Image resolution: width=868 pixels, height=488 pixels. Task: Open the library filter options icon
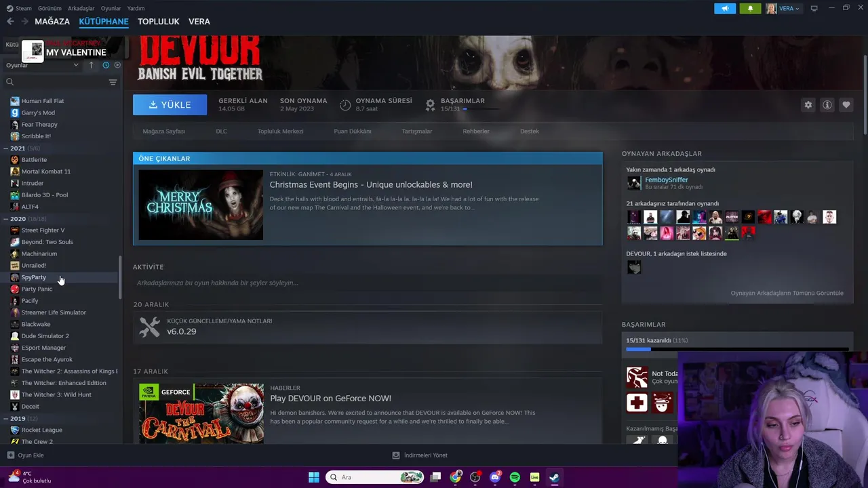pyautogui.click(x=113, y=82)
